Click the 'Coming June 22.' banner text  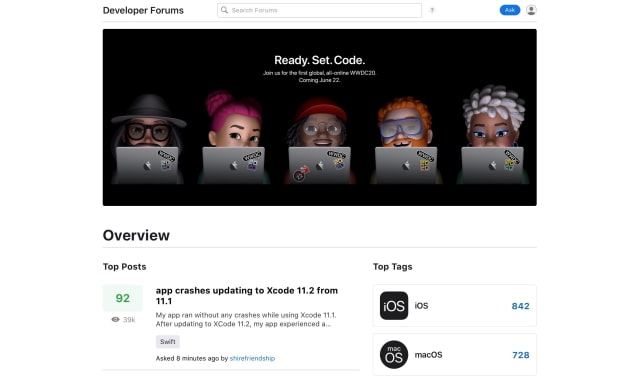click(x=319, y=80)
